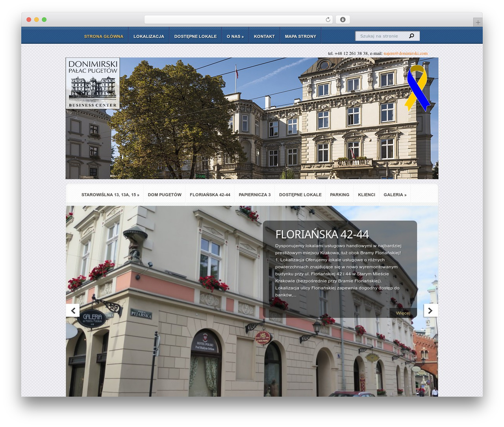The image size is (504, 427).
Task: Expand the Galeria » dropdown
Action: tap(395, 195)
